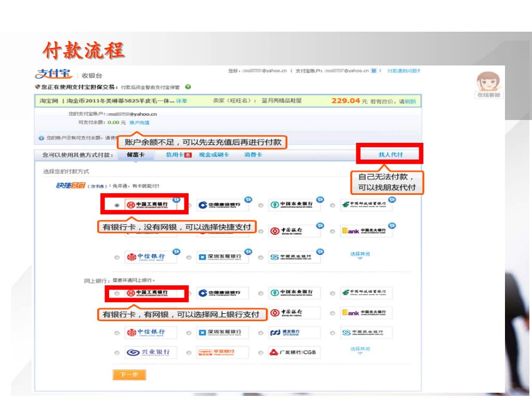
Task: Select the 中国工商银行 radio button under 网上银行
Action: click(117, 294)
